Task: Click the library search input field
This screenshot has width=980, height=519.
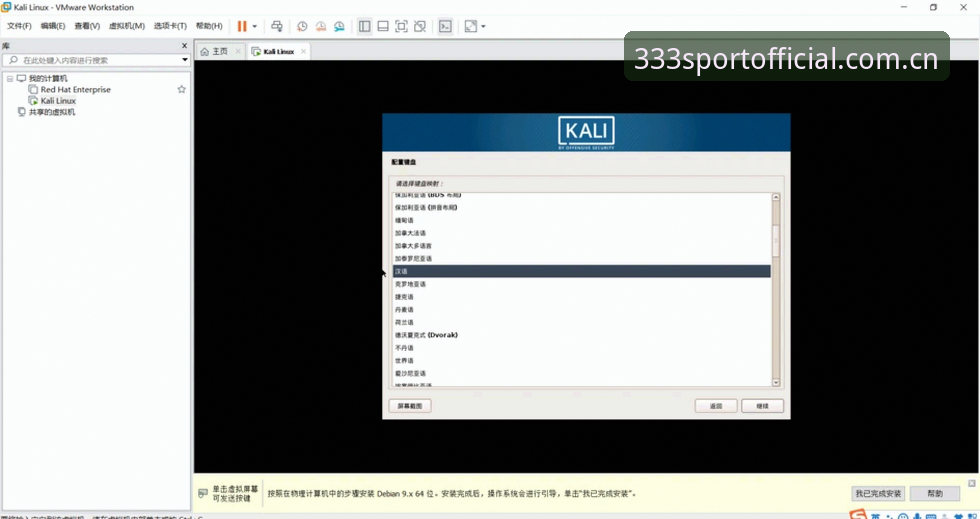Action: (x=94, y=60)
